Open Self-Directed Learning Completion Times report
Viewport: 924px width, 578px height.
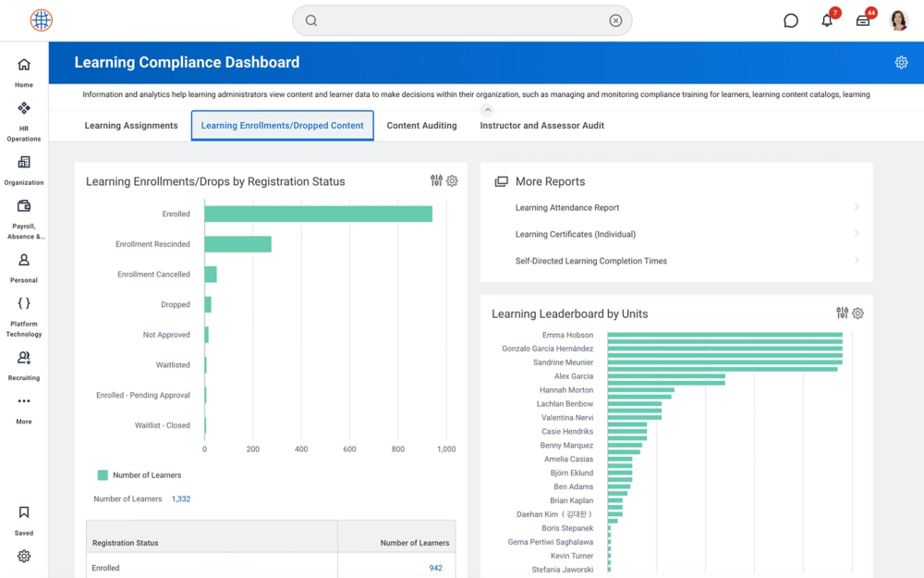click(x=590, y=261)
